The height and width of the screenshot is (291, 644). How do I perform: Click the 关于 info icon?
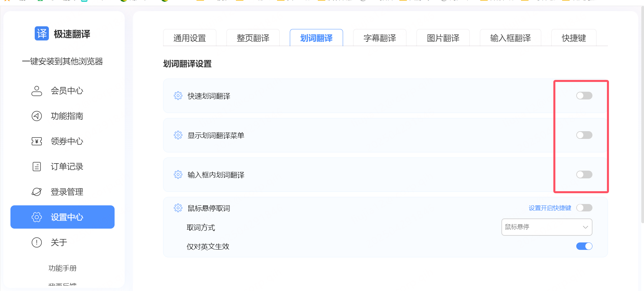click(37, 242)
